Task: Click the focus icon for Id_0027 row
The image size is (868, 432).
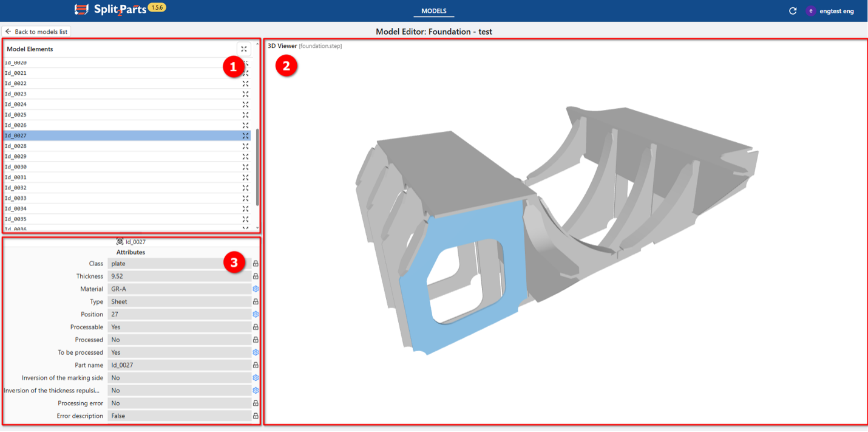Action: [x=245, y=135]
